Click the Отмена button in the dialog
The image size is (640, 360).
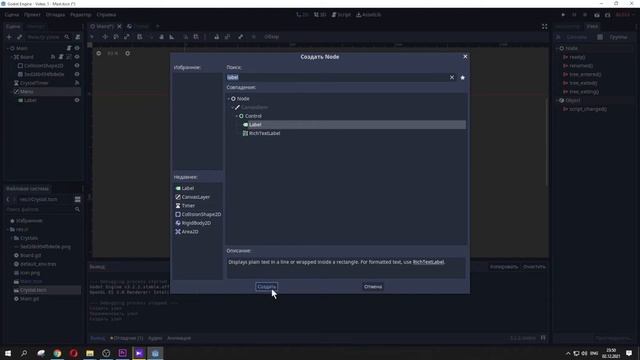coord(373,287)
